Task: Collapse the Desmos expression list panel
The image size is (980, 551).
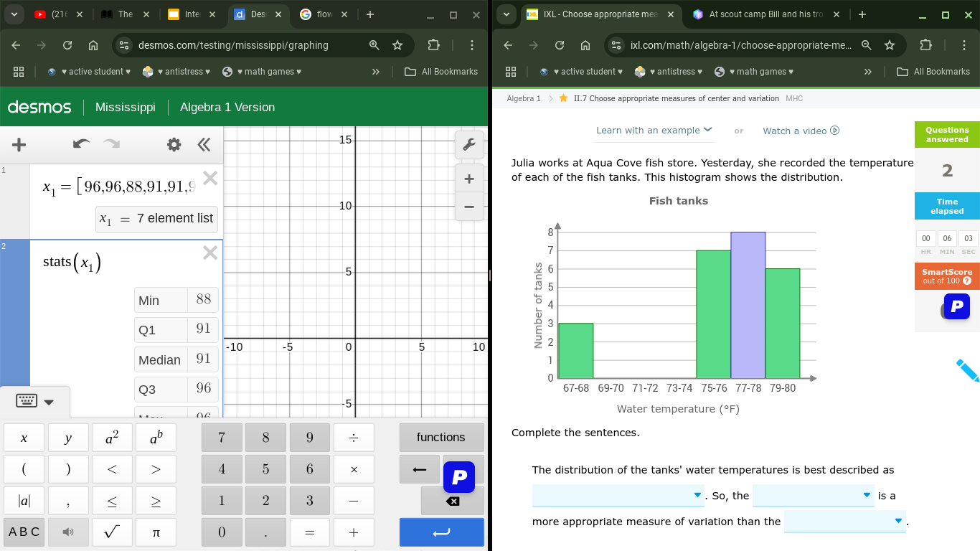Action: click(204, 145)
